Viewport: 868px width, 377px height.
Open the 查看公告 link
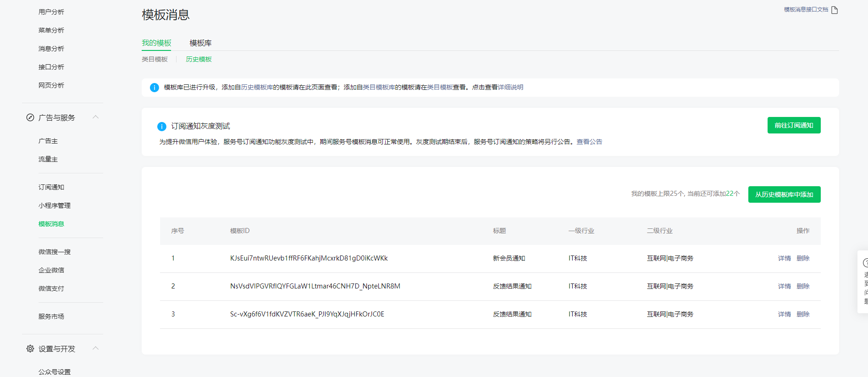pyautogui.click(x=589, y=142)
